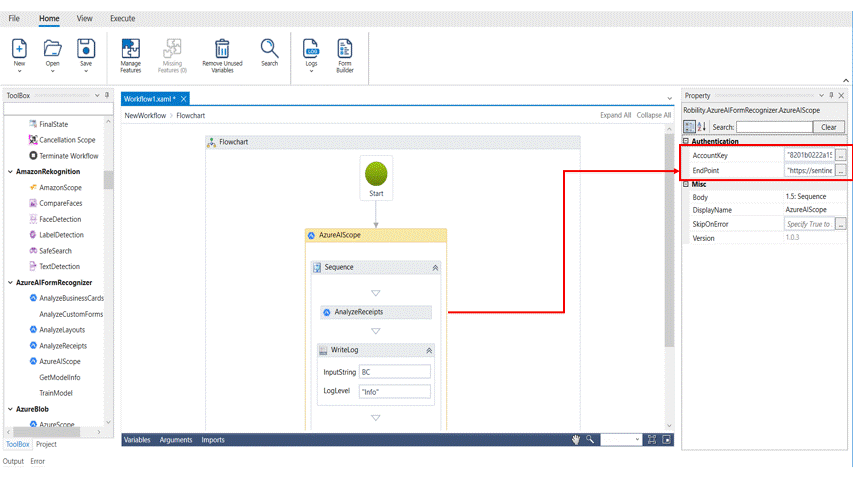The image size is (853, 480).
Task: Click the InputString field in WriteLog
Action: (x=394, y=371)
